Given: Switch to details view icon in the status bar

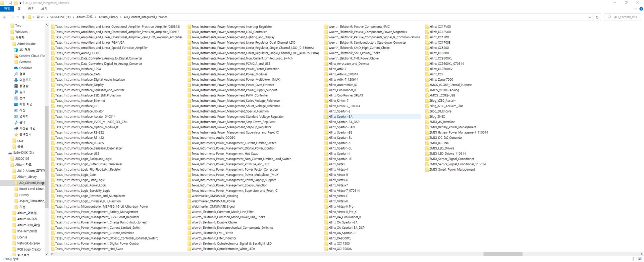Looking at the screenshot, I should (635, 259).
